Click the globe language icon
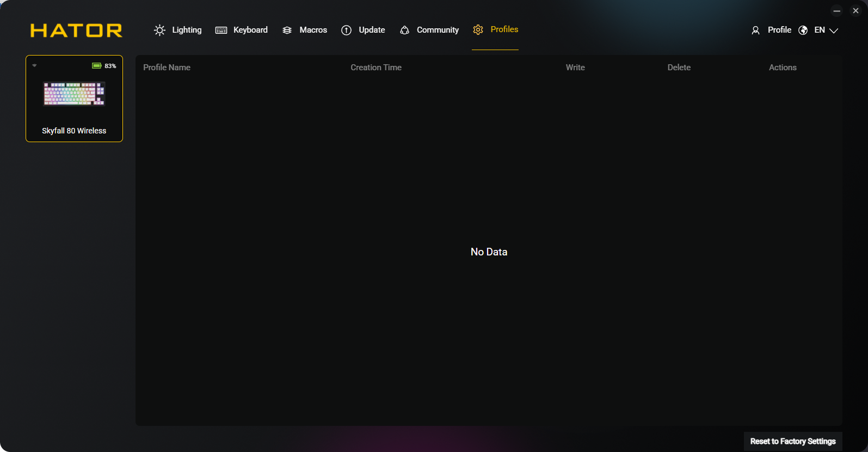The image size is (868, 452). click(x=803, y=30)
